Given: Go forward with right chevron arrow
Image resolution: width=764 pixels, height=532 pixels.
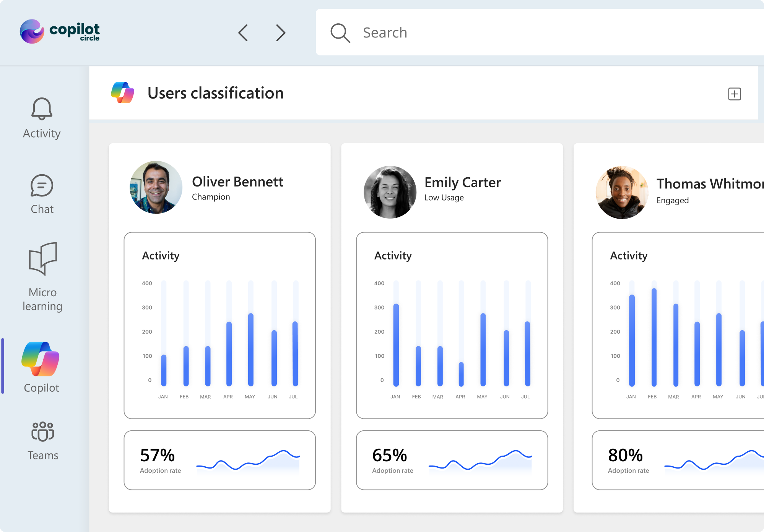Looking at the screenshot, I should (x=281, y=33).
